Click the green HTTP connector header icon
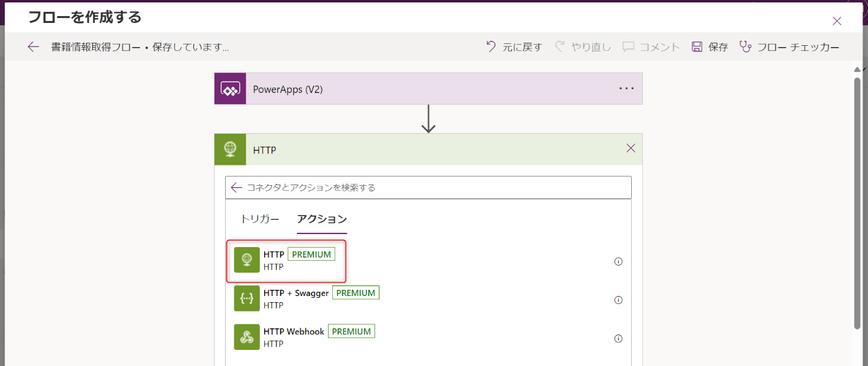The height and width of the screenshot is (366, 868). click(230, 149)
